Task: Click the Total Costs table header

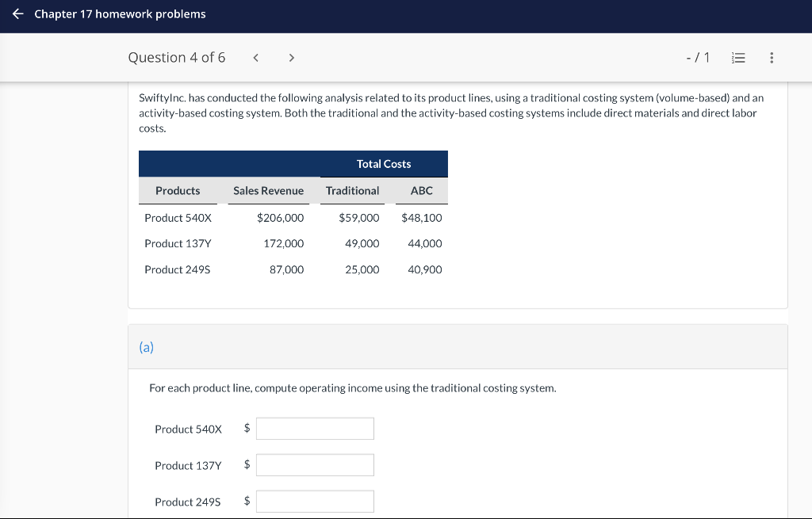Action: point(384,164)
